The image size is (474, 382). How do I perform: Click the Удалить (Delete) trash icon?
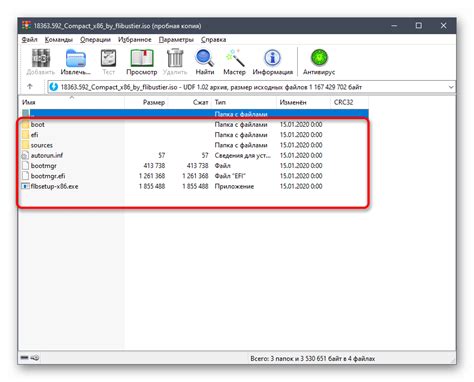(x=175, y=58)
